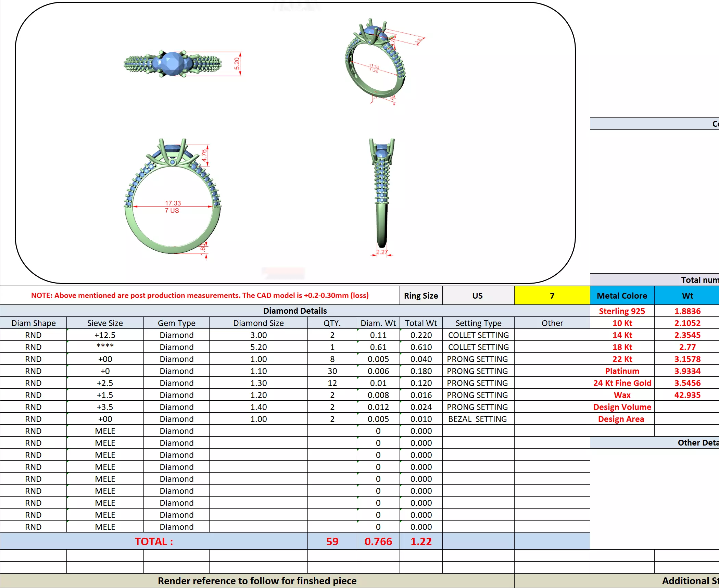Select the US ring size cell

pos(478,296)
